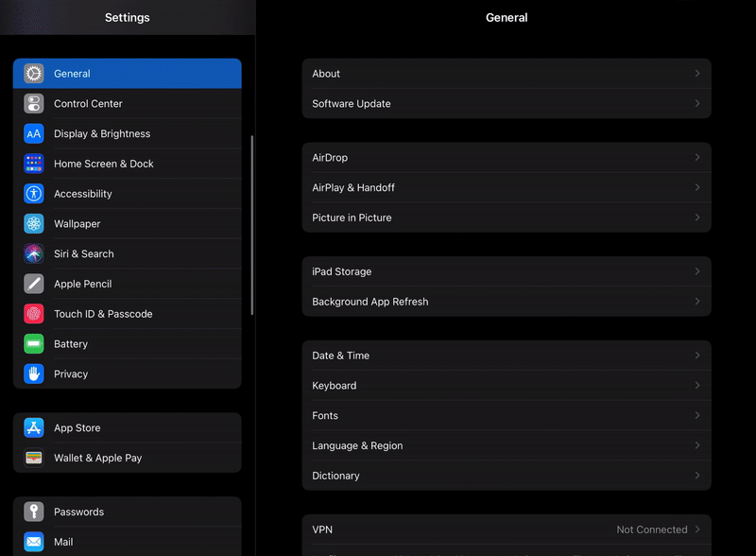This screenshot has height=556, width=756.
Task: Click the App Store icon
Action: pos(34,427)
